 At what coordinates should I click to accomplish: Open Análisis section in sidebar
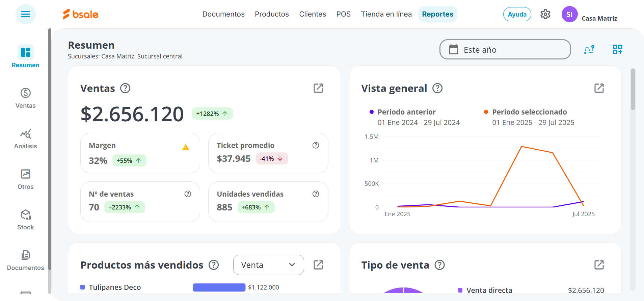pyautogui.click(x=26, y=139)
